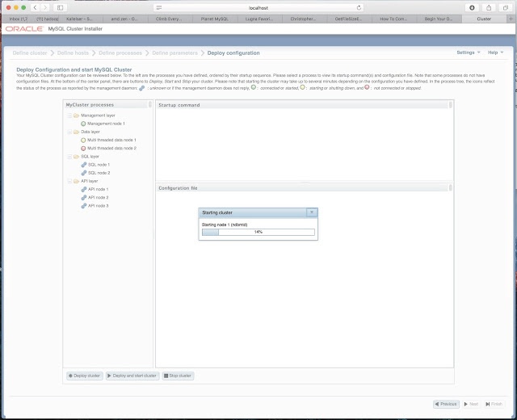Image resolution: width=517 pixels, height=420 pixels.
Task: Collapse the Data layer tree branch
Action: point(69,132)
